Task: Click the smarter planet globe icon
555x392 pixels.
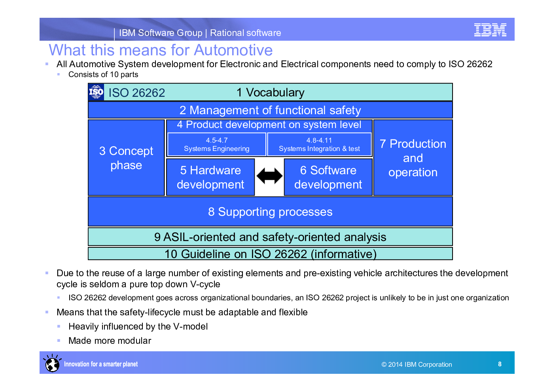Action: tap(52, 363)
